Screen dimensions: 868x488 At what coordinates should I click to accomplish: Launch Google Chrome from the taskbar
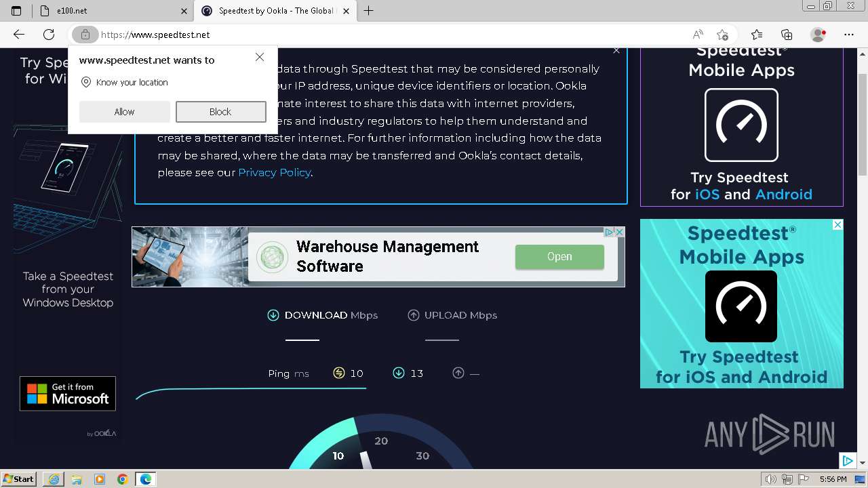tap(123, 479)
